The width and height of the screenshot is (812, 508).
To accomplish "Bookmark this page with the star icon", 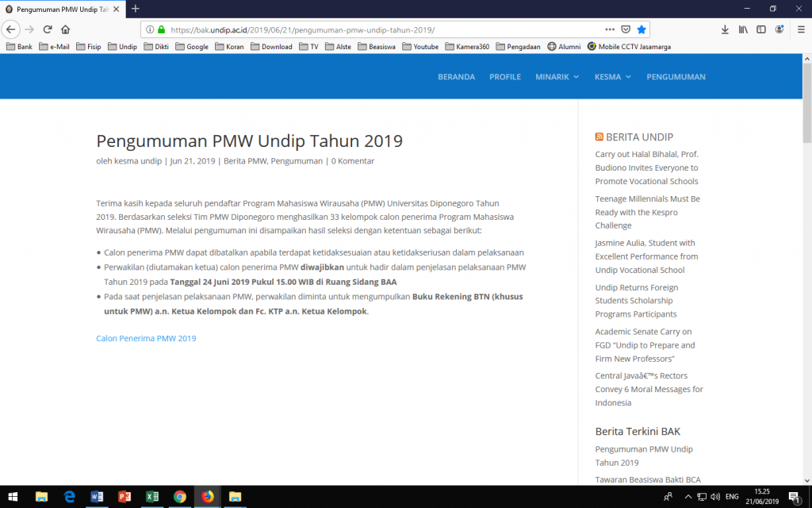I will click(x=642, y=29).
